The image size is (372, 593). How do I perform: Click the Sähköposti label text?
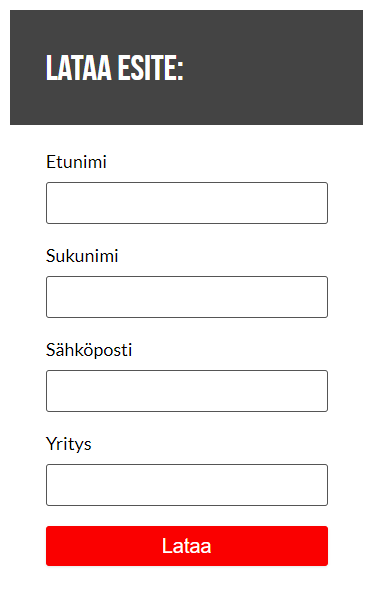tap(89, 350)
